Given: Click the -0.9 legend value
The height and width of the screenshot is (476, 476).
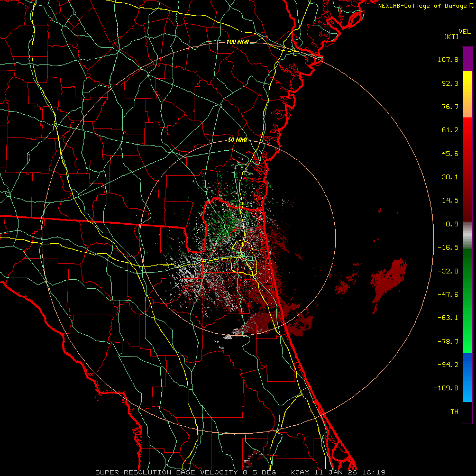Looking at the screenshot, I should point(450,224).
